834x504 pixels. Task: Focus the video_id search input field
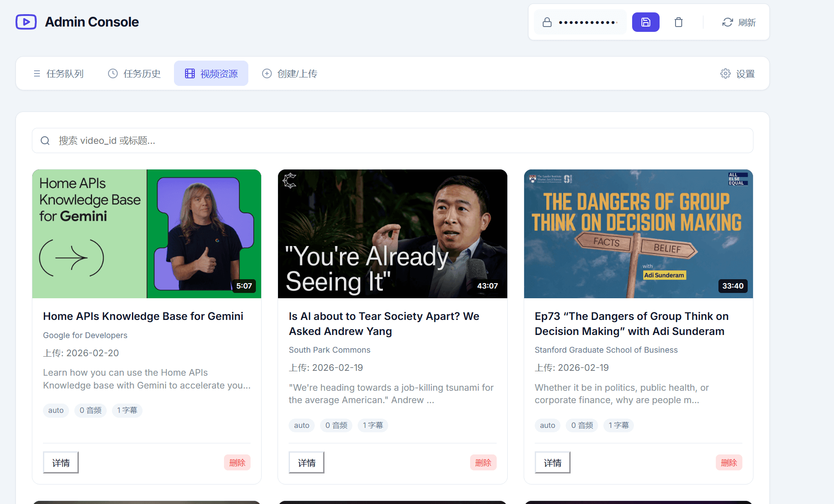coord(398,141)
